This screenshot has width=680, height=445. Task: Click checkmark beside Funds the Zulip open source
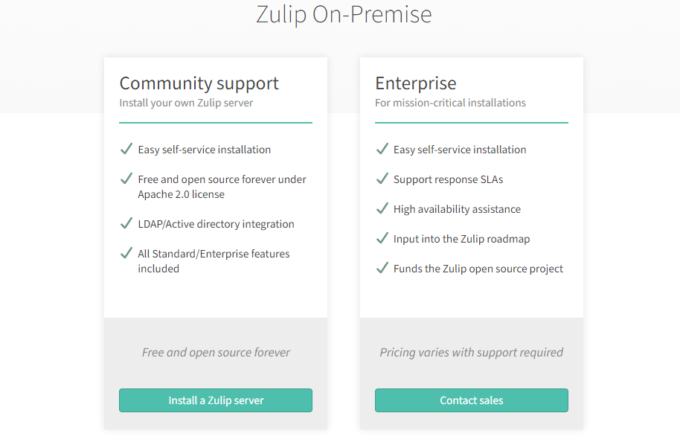382,268
